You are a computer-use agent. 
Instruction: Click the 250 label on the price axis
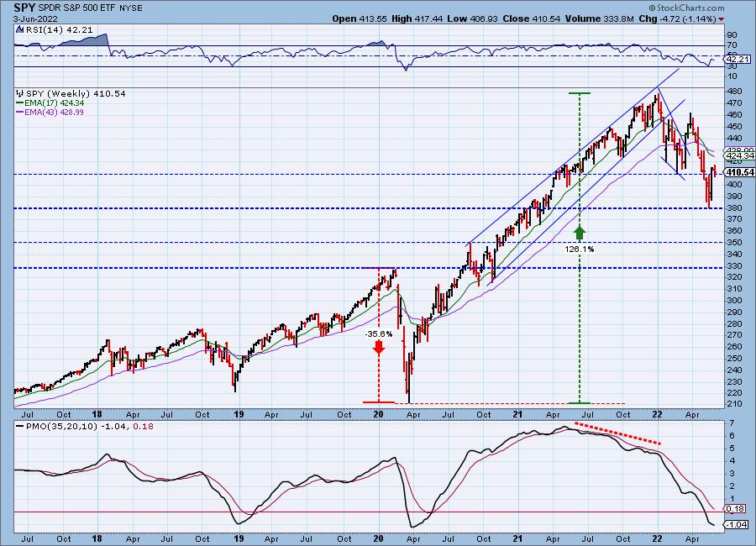click(x=734, y=359)
